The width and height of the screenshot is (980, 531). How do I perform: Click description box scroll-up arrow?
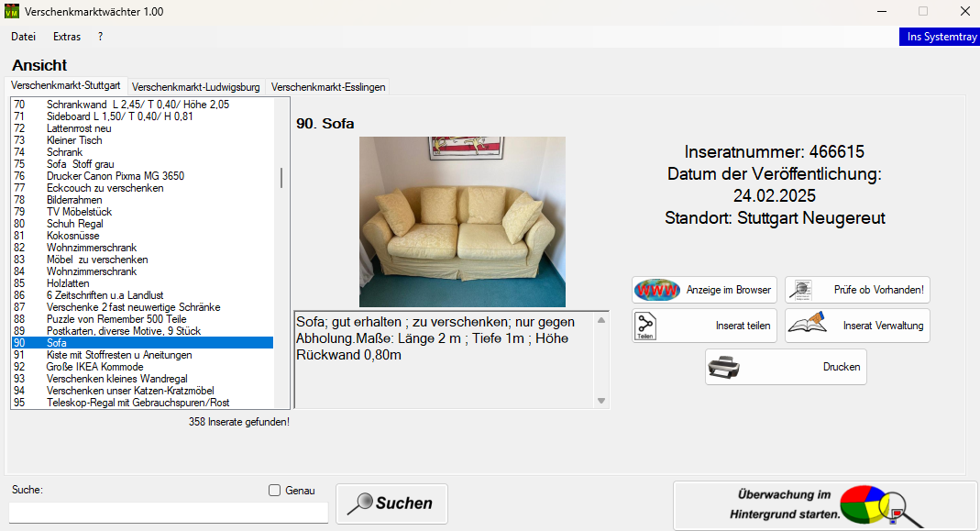point(601,320)
